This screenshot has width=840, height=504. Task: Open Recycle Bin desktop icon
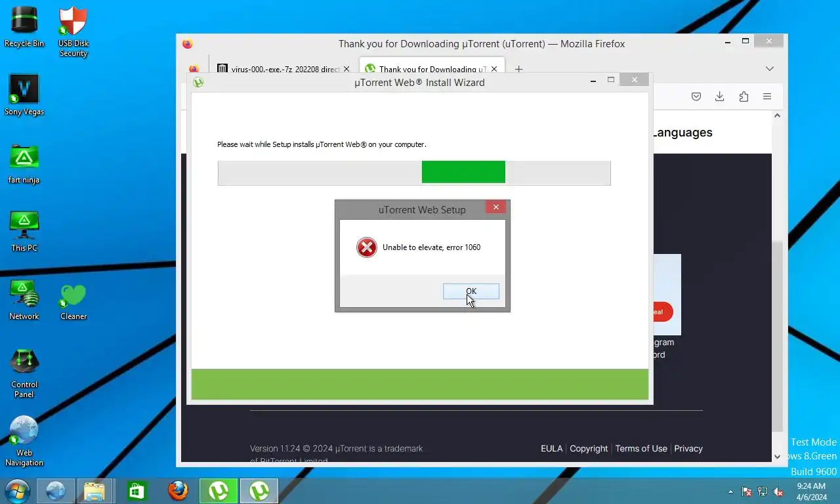click(x=24, y=27)
